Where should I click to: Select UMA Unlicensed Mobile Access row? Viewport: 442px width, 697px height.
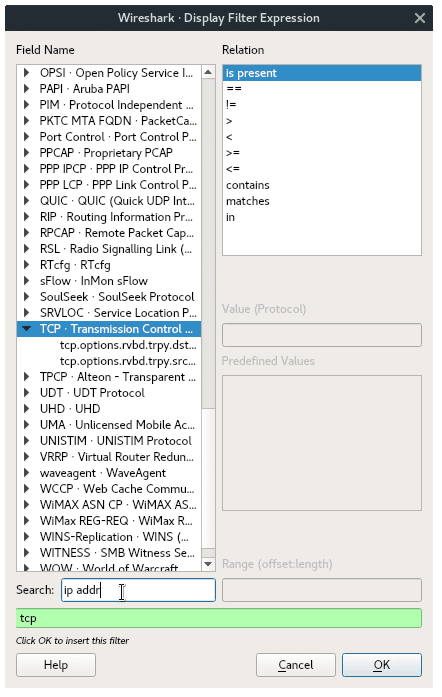pyautogui.click(x=109, y=425)
